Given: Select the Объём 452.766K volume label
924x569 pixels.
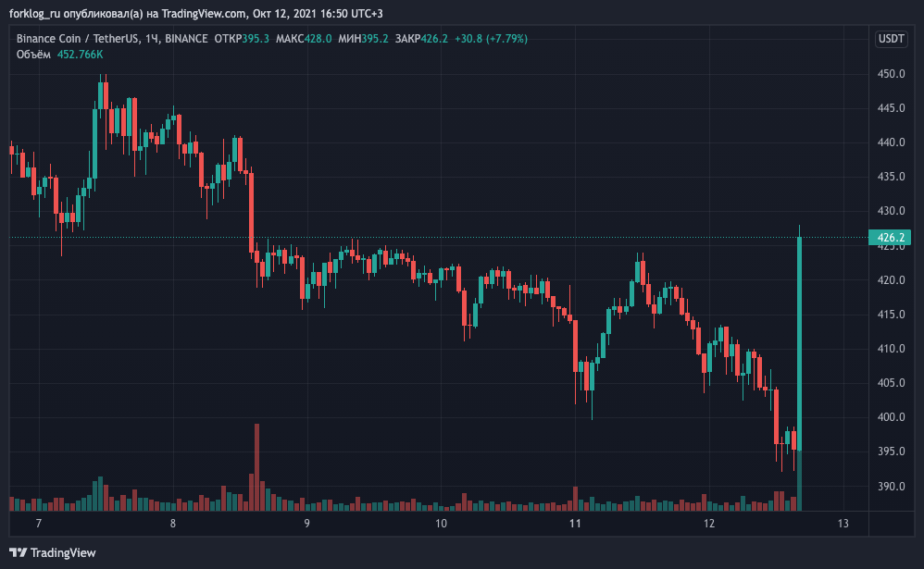Looking at the screenshot, I should point(59,55).
